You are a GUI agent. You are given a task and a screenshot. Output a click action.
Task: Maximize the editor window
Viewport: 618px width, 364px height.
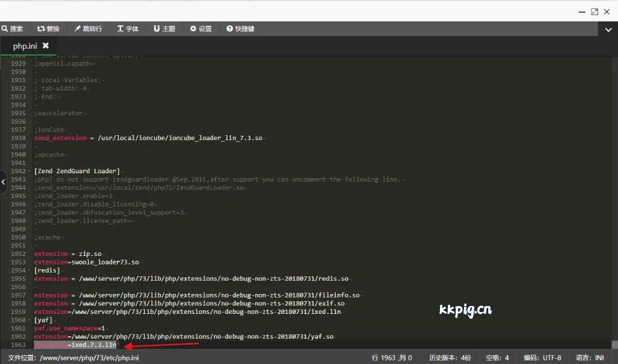click(594, 12)
